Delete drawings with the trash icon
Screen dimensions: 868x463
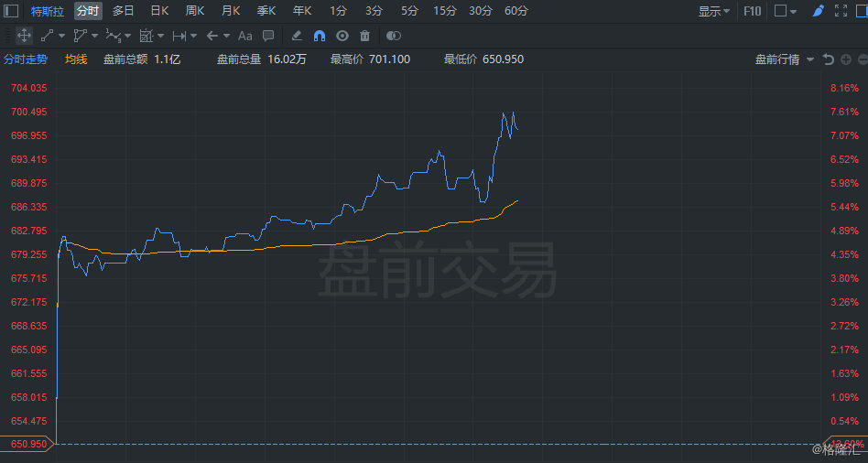coord(364,36)
